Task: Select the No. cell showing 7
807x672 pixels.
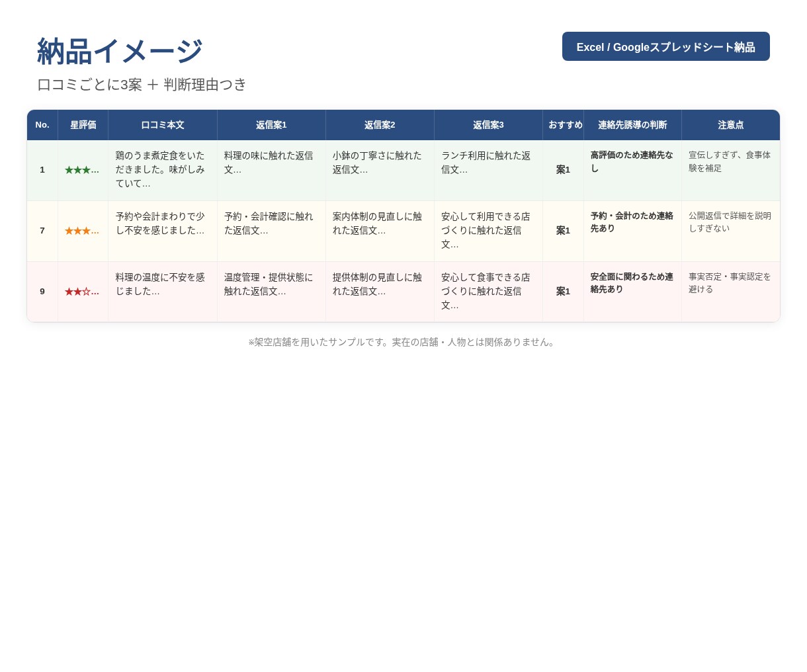Action: pos(42,231)
